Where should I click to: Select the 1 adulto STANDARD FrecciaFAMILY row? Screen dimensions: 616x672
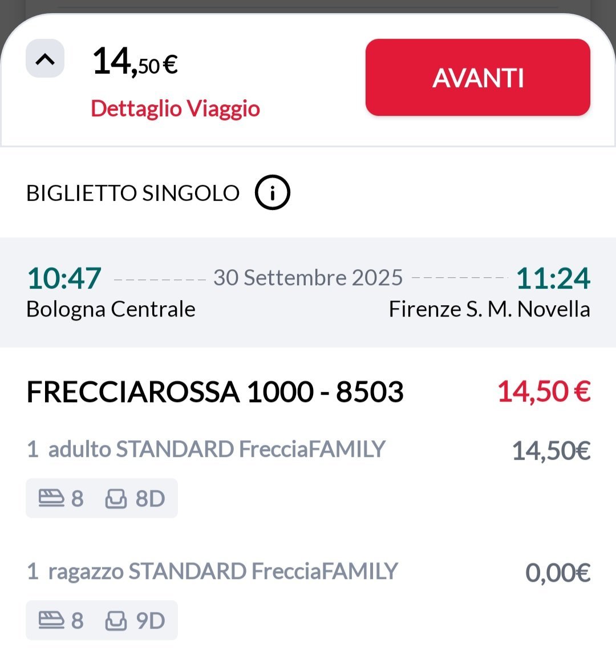(206, 450)
